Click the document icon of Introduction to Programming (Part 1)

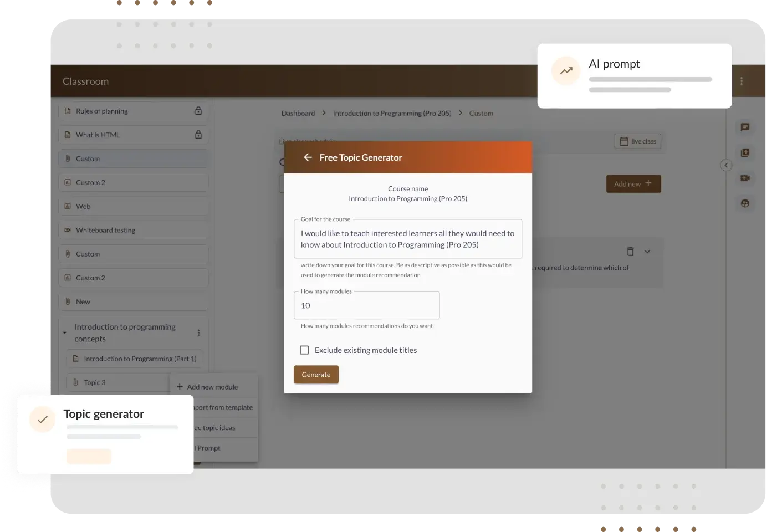click(75, 359)
